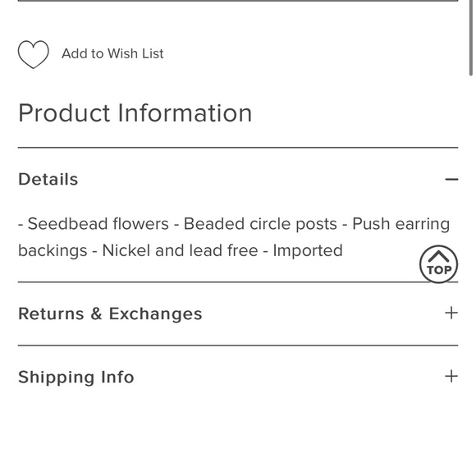
Task: Click the Details section header label
Action: (48, 179)
